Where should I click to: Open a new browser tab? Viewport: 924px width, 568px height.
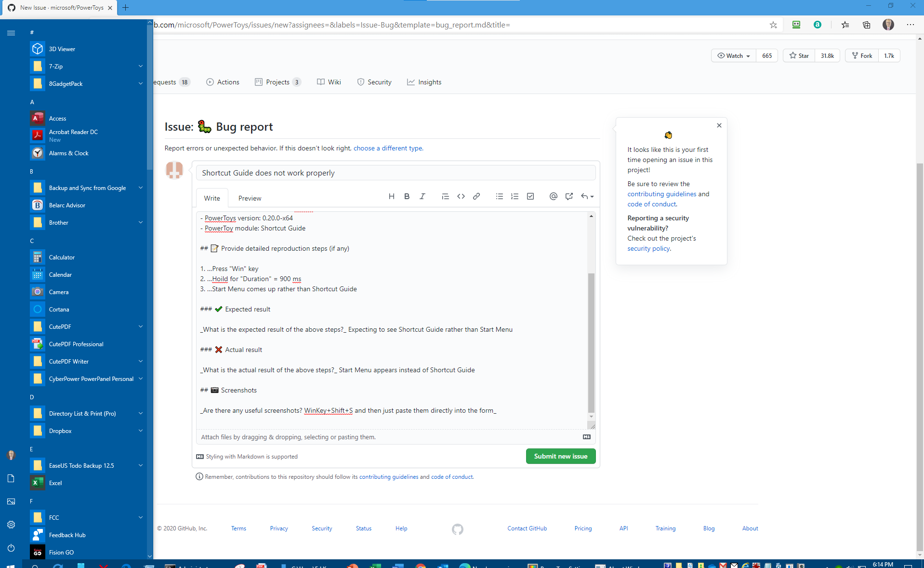[x=125, y=8]
